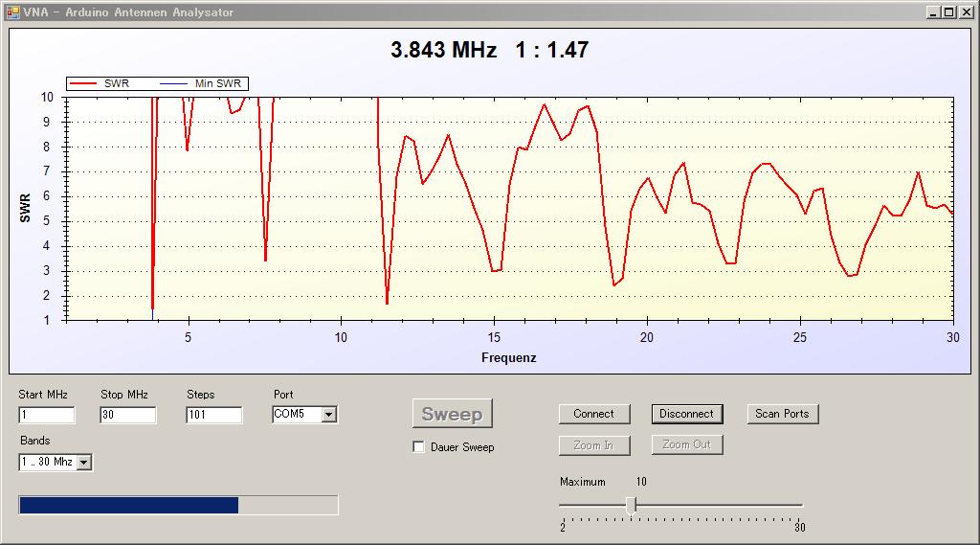Click the Stop MHz label
The height and width of the screenshot is (545, 980).
click(124, 395)
